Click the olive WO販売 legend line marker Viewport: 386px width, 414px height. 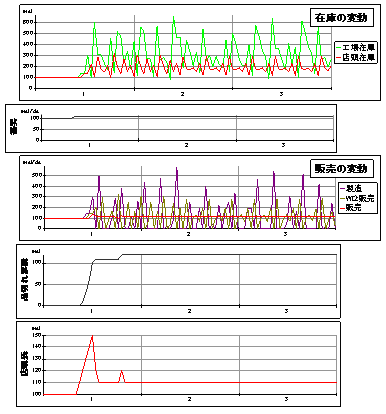coord(342,198)
